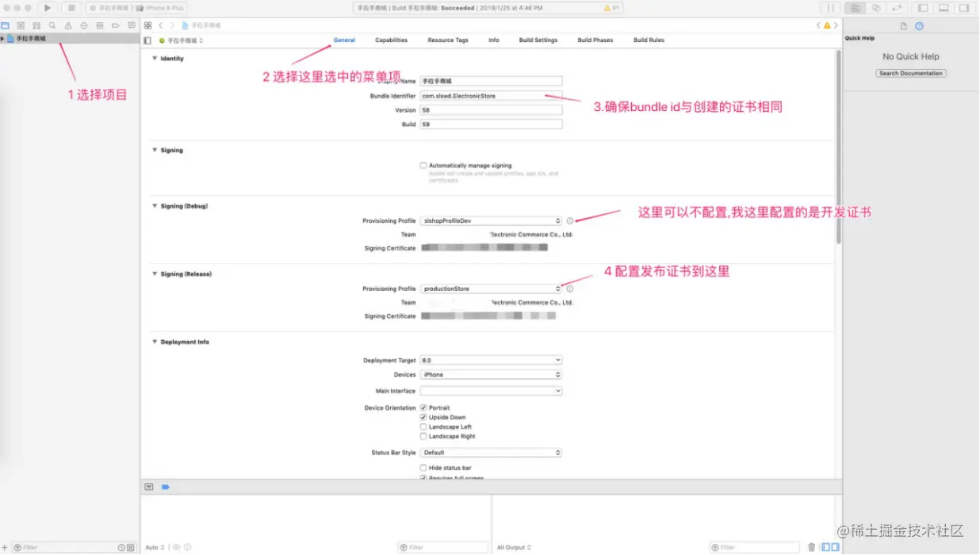Click the warning count indicator in activity bar
Image resolution: width=980 pixels, height=555 pixels.
click(x=612, y=8)
